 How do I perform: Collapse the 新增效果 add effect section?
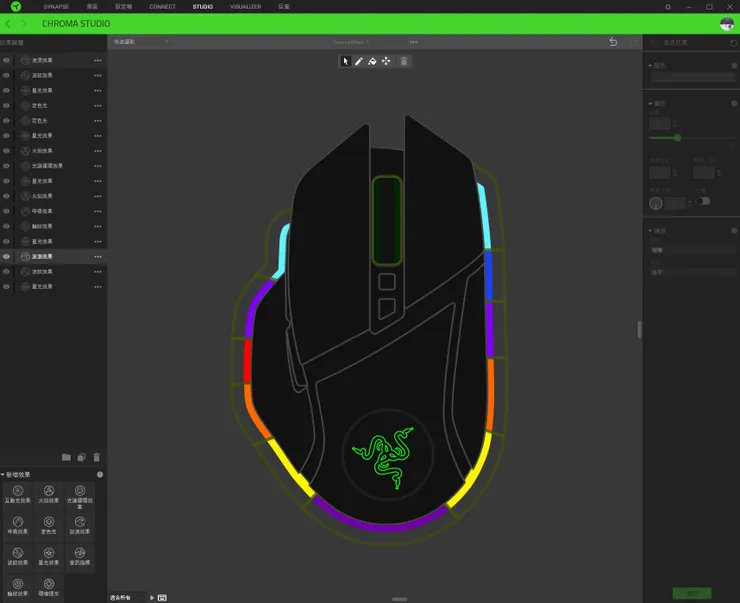[3, 475]
